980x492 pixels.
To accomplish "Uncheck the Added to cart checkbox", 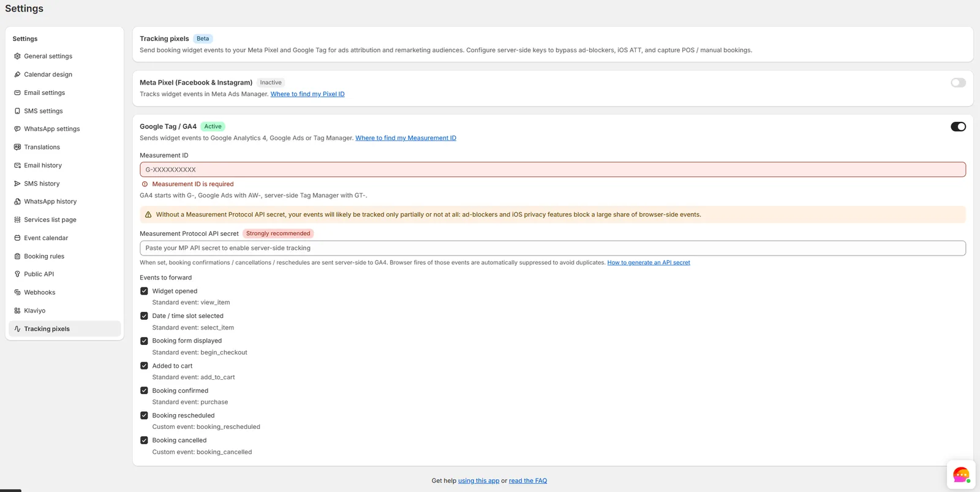I will (144, 366).
